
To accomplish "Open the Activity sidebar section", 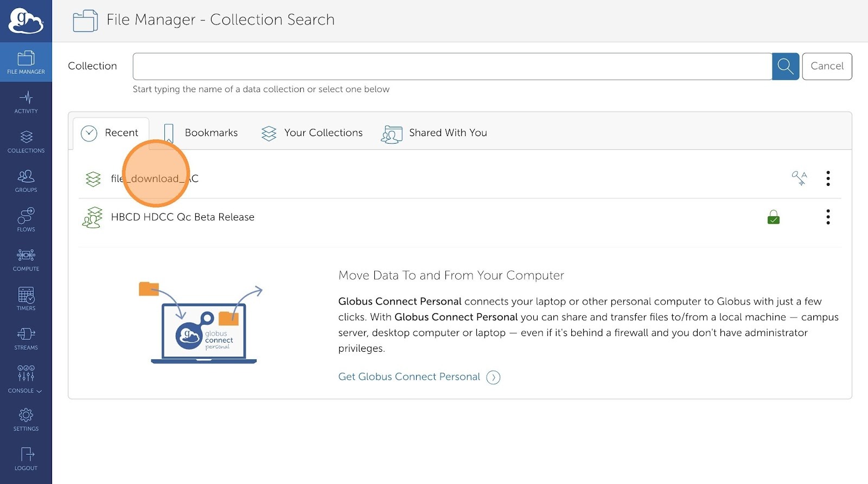I will [26, 102].
